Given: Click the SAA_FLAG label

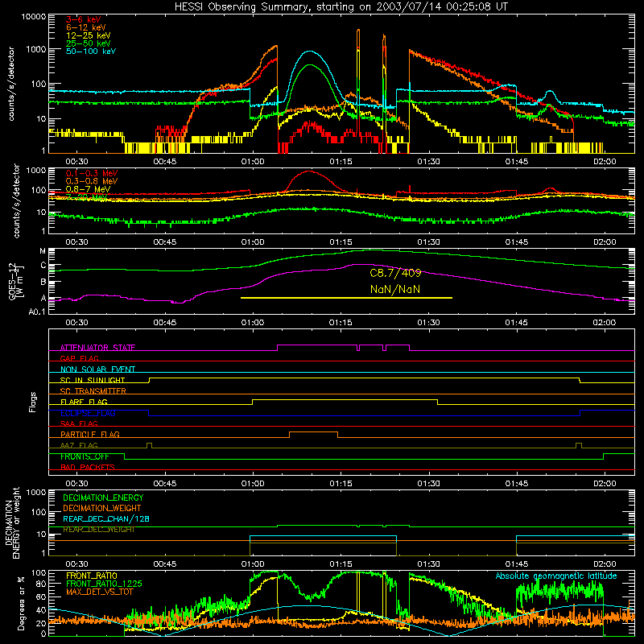Looking at the screenshot, I should tap(79, 423).
